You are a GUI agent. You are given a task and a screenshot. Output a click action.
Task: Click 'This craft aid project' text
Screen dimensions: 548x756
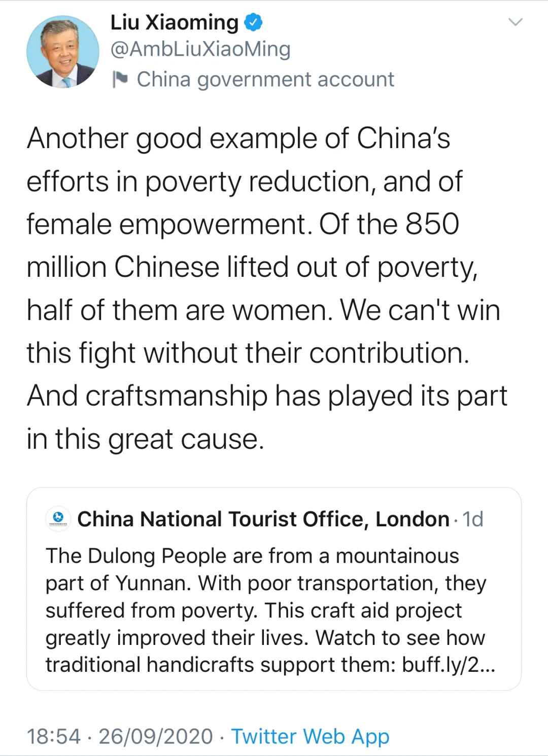tap(363, 610)
